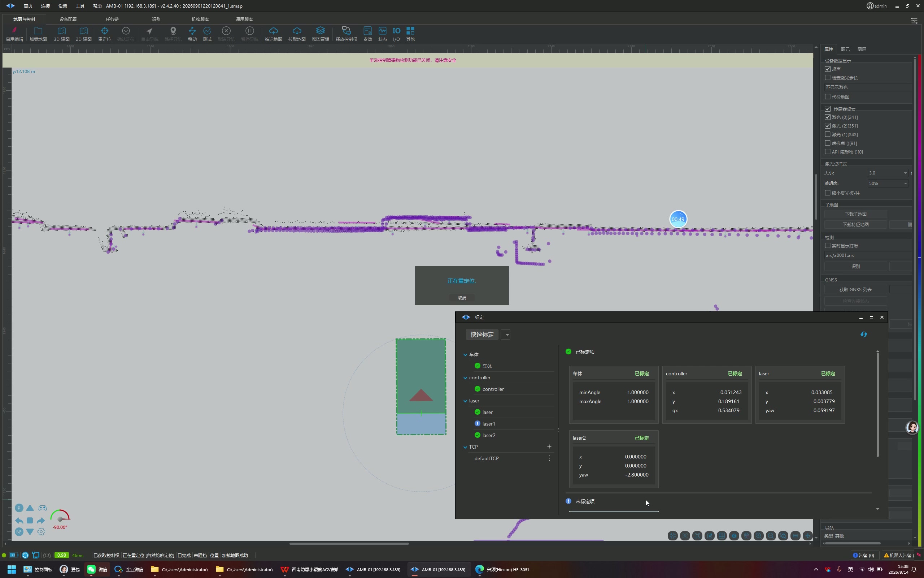Click the 下载子地图 button
Image resolution: width=924 pixels, height=578 pixels.
click(855, 214)
